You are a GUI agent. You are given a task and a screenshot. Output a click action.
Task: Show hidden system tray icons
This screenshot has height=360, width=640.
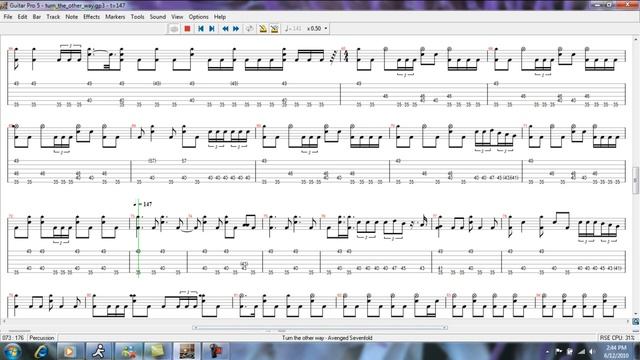pos(547,351)
